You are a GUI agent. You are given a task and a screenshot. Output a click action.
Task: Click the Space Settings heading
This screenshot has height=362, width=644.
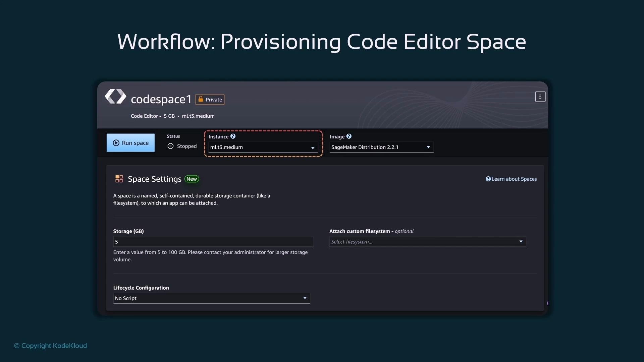[x=155, y=179]
